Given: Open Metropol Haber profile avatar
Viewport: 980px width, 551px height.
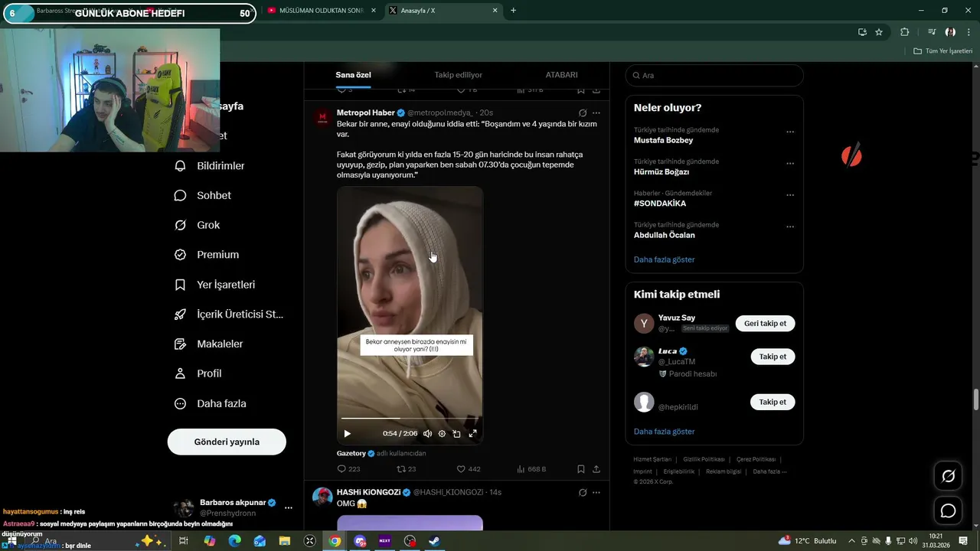Looking at the screenshot, I should (322, 117).
